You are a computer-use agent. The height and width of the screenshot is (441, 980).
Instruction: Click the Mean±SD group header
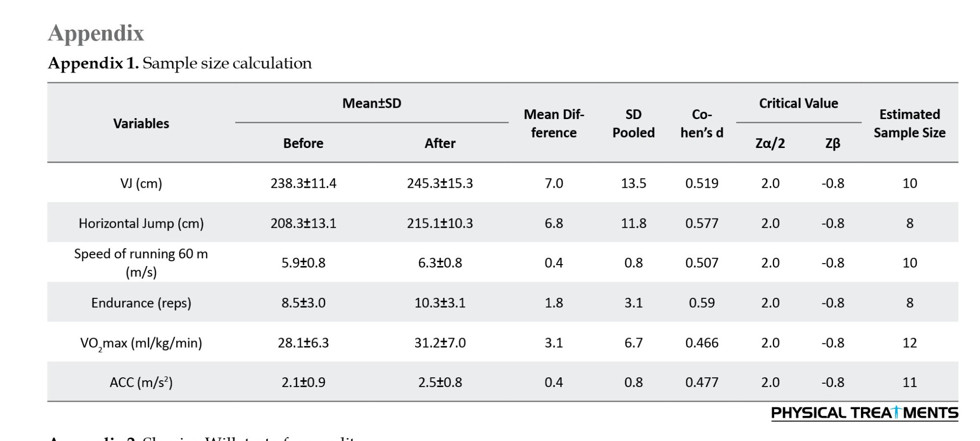click(371, 103)
